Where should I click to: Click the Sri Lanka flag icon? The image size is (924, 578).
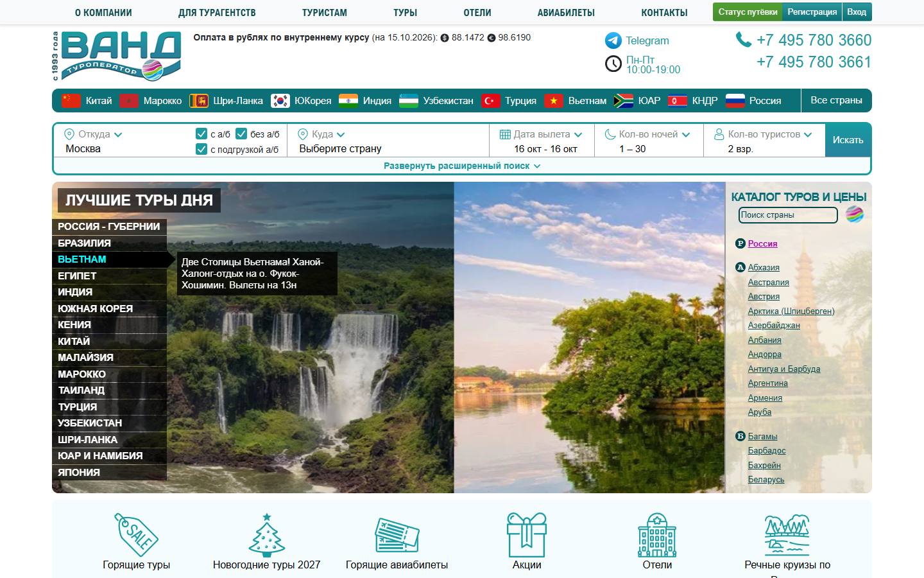pos(199,101)
